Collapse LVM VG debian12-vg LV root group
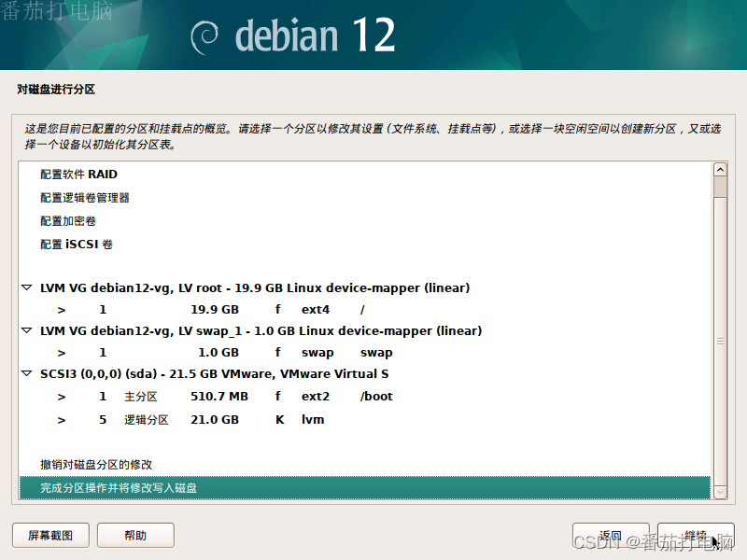747x560 pixels. [x=27, y=287]
